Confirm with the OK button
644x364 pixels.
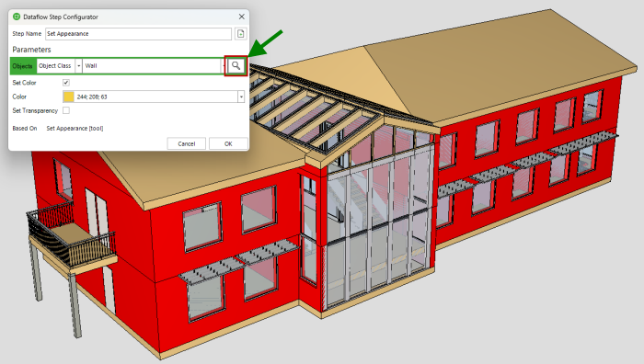pos(228,143)
